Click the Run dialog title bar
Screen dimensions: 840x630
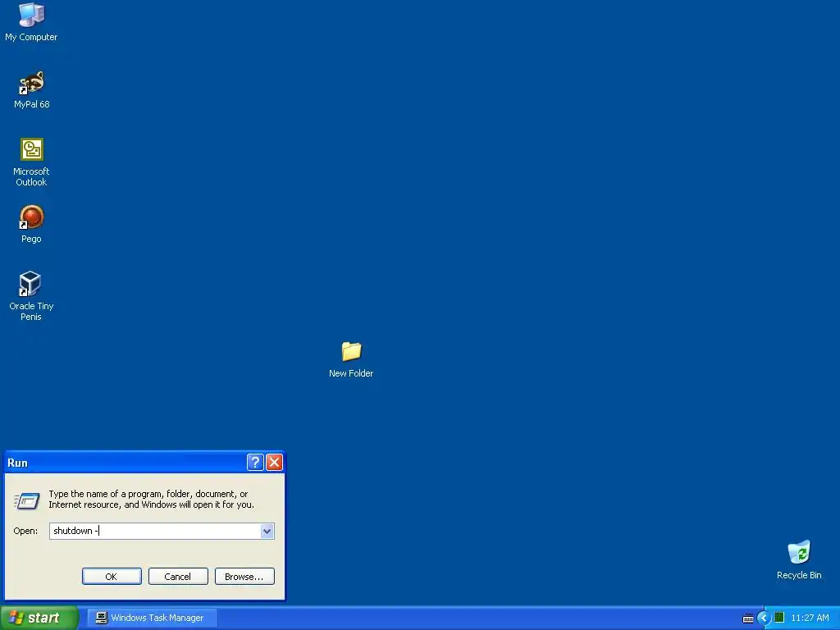pyautogui.click(x=126, y=463)
